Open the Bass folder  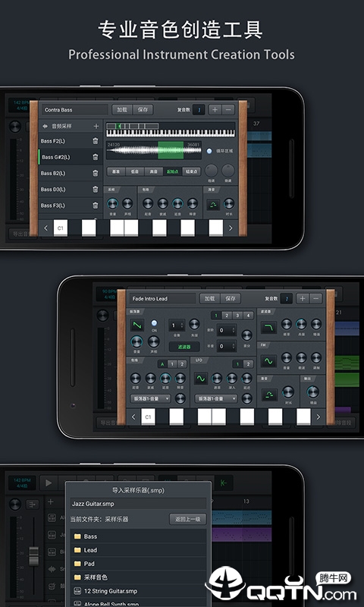[x=138, y=536]
